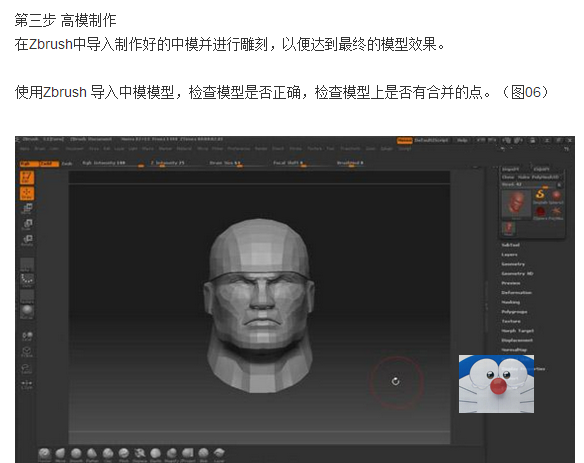Select the Clay brush at bottom shelf

[x=108, y=454]
